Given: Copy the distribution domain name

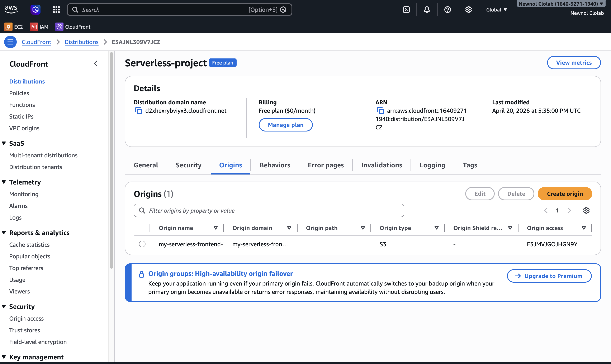Looking at the screenshot, I should click(138, 111).
